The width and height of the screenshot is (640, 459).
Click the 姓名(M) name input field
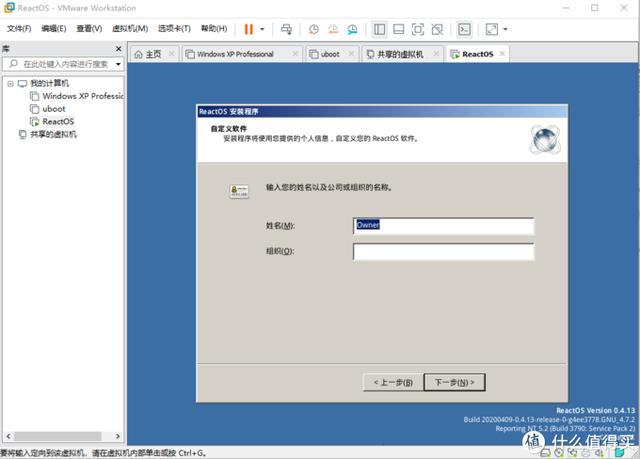click(443, 226)
